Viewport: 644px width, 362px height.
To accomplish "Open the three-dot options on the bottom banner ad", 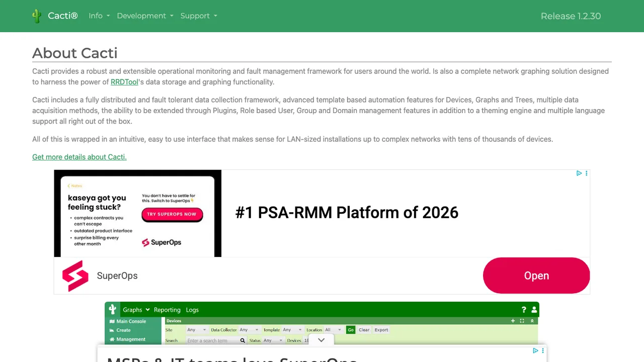I will [543, 350].
